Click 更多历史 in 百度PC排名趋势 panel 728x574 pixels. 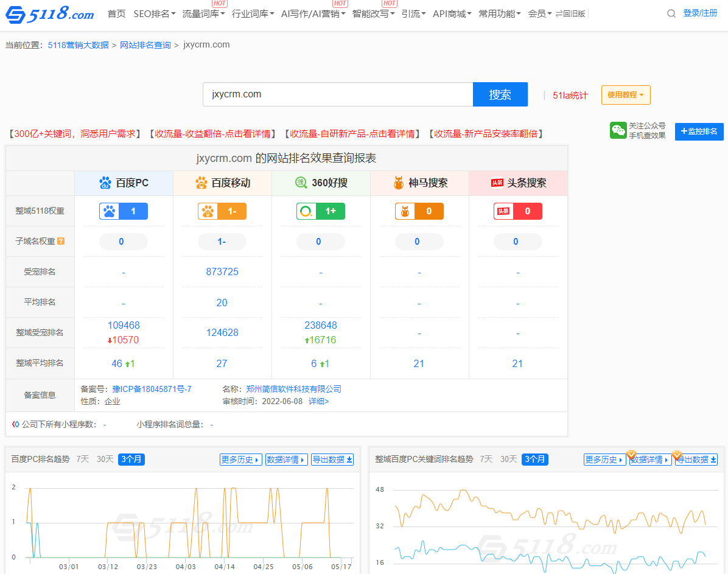click(x=241, y=460)
